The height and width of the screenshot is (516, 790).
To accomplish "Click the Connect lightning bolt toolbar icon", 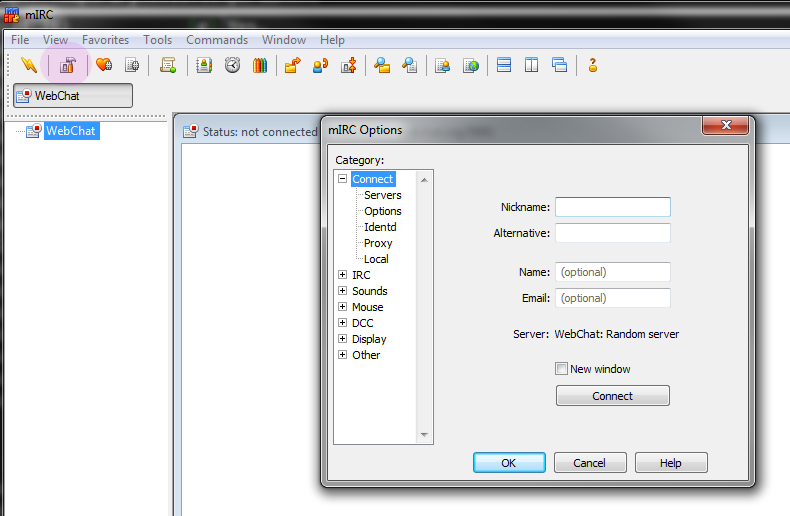I will point(29,65).
